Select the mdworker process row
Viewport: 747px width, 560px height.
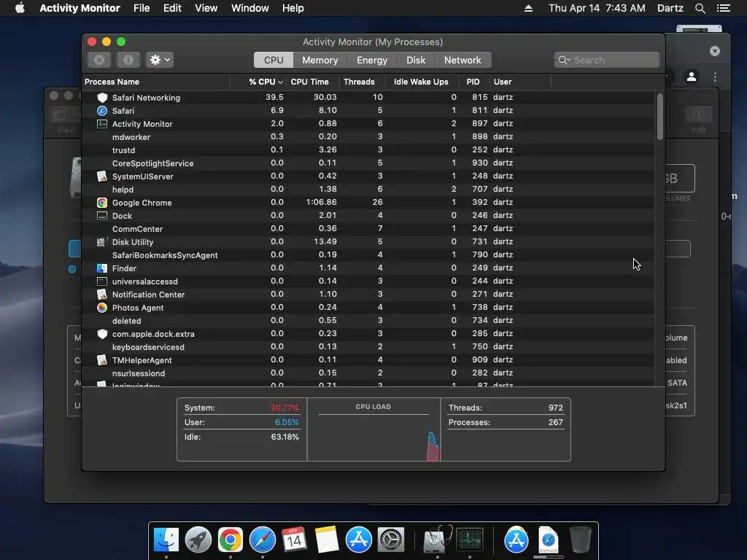[x=368, y=136]
